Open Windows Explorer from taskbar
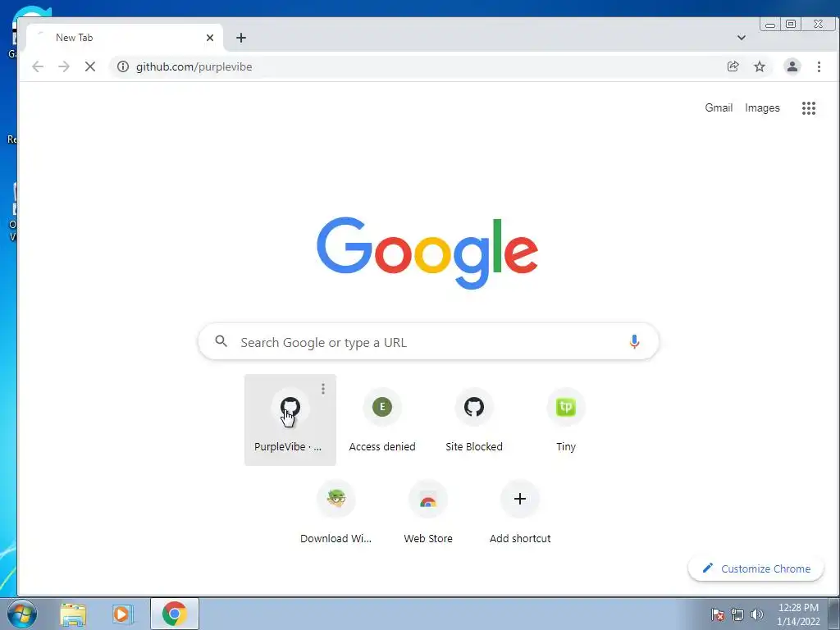 [x=73, y=614]
